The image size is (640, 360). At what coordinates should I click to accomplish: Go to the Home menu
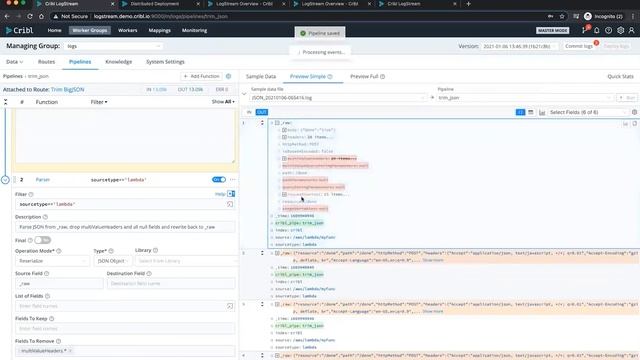54,30
